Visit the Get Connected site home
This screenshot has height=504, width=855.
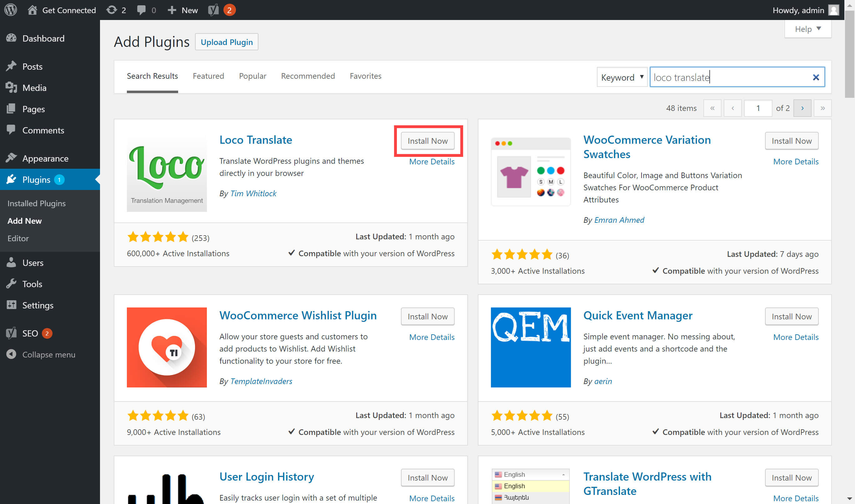pos(62,10)
